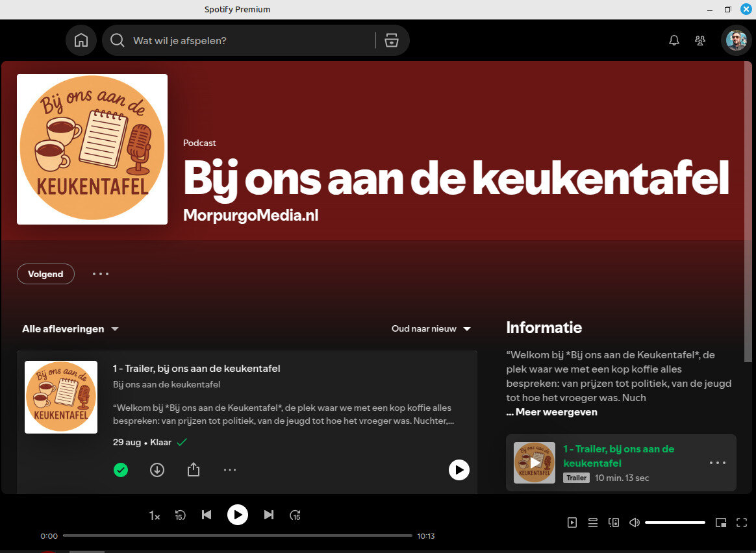Download the trailer episode
The height and width of the screenshot is (553, 756).
(157, 469)
